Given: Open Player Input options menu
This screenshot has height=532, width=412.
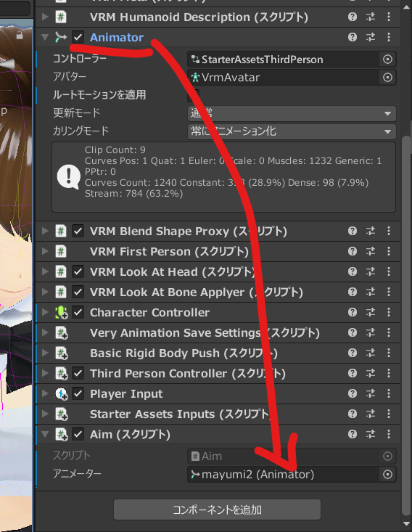Looking at the screenshot, I should click(389, 394).
